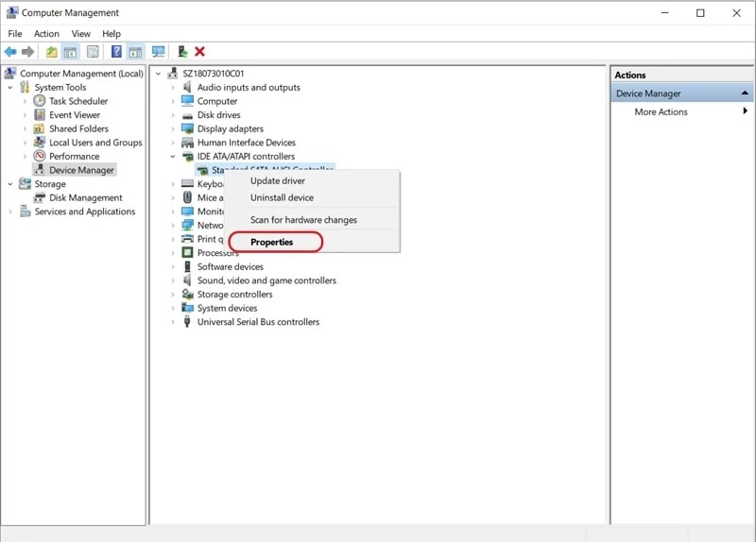756x542 pixels.
Task: Click the blue Back arrow in toolbar
Action: [x=10, y=52]
